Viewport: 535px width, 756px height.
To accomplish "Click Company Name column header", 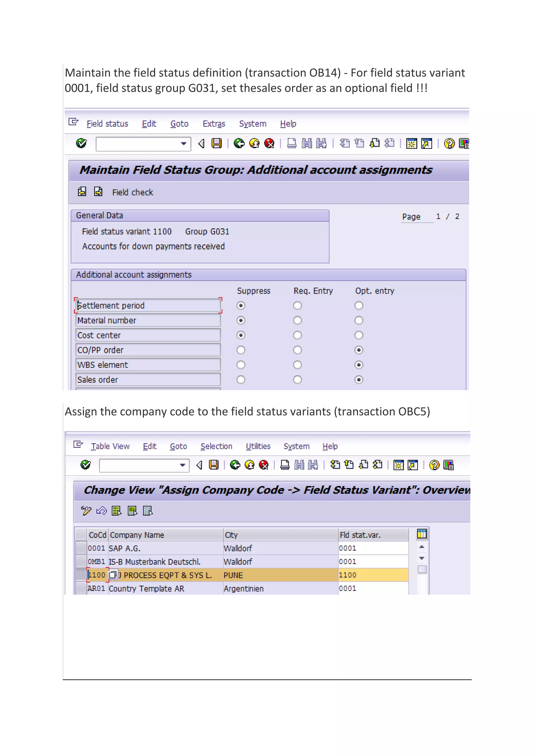I will coord(166,535).
